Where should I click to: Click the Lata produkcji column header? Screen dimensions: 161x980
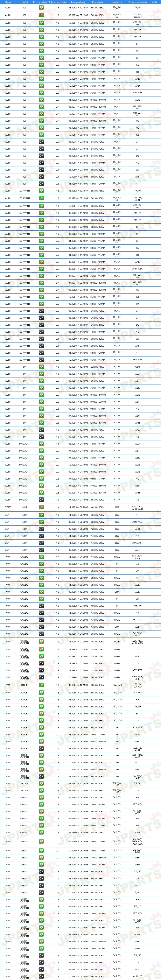coord(78,2)
